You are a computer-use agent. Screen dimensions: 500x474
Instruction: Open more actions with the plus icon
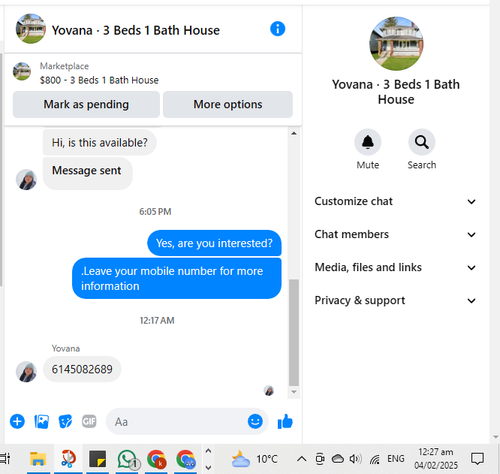(x=17, y=421)
